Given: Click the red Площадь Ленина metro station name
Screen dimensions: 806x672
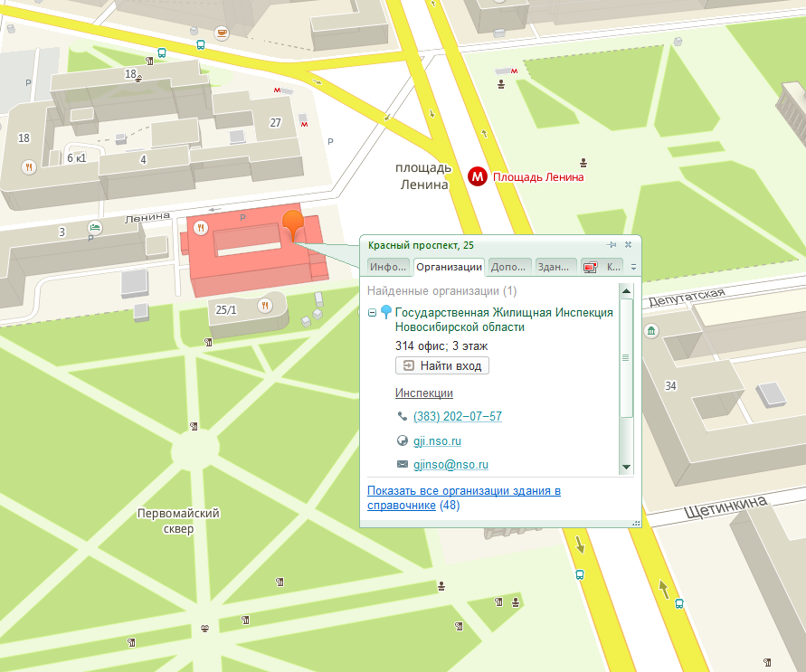Looking at the screenshot, I should 538,177.
